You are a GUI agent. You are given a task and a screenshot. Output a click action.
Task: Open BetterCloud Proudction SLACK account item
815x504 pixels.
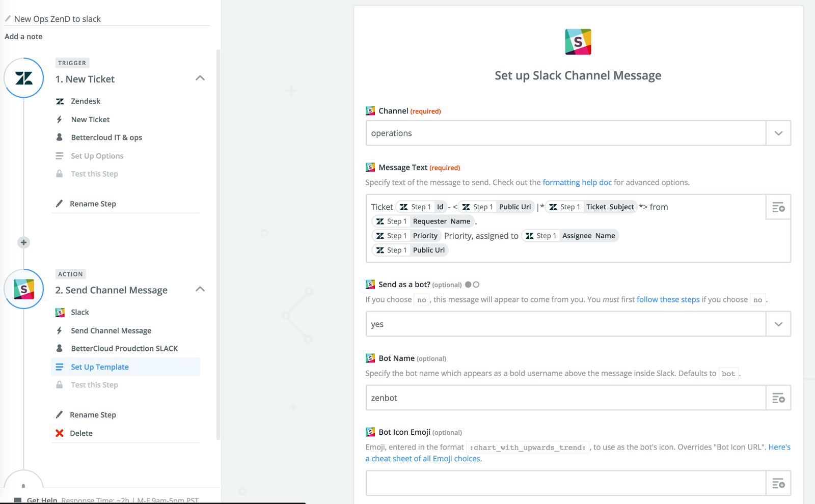tap(125, 349)
